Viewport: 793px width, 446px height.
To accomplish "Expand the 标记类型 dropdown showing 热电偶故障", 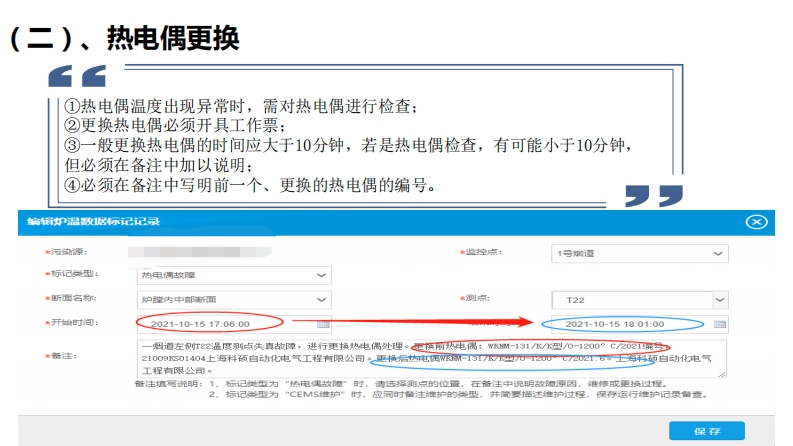I will pyautogui.click(x=322, y=275).
